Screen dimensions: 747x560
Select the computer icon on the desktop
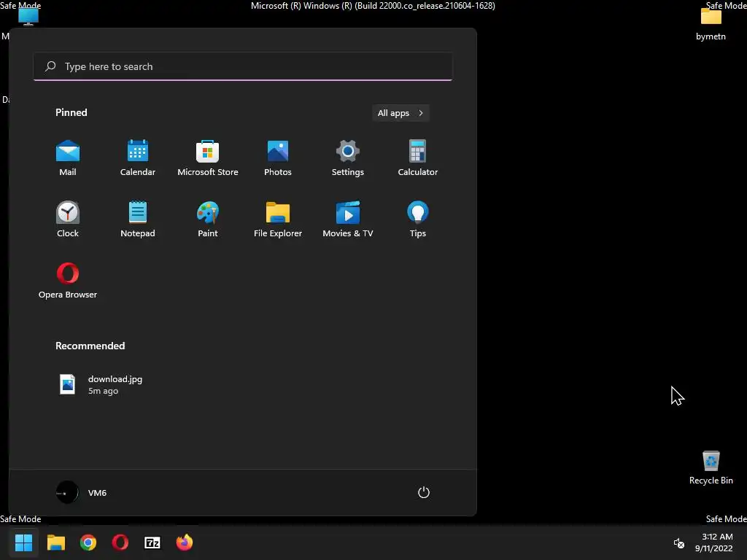pos(28,17)
